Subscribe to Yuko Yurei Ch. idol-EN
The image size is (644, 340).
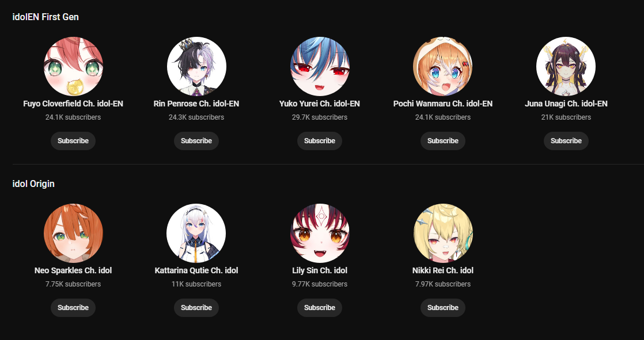(320, 141)
